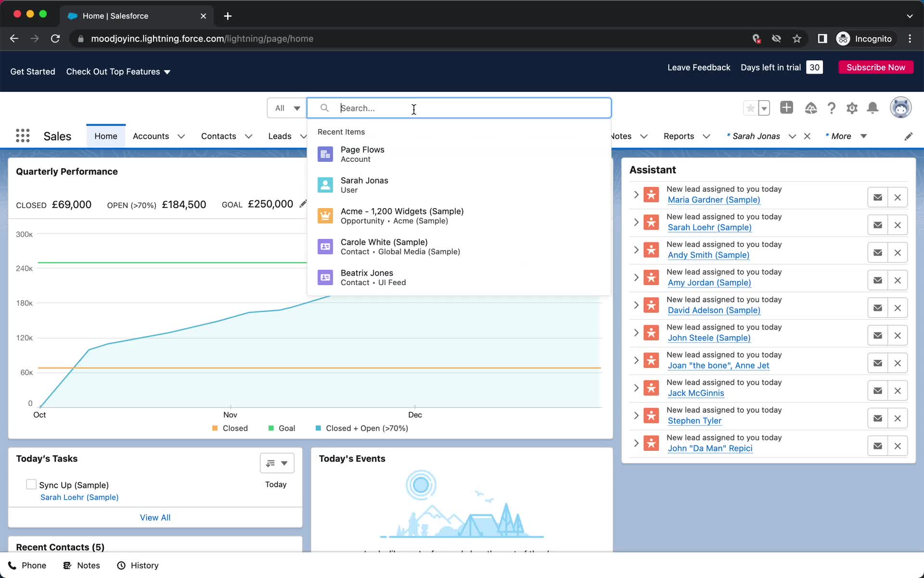Viewport: 924px width, 578px height.
Task: Edit navigation bar with the pencil icon
Action: coord(908,136)
